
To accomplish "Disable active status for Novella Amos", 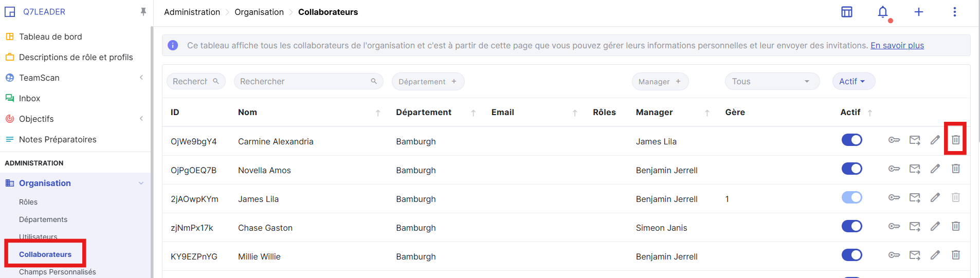I will click(x=851, y=169).
